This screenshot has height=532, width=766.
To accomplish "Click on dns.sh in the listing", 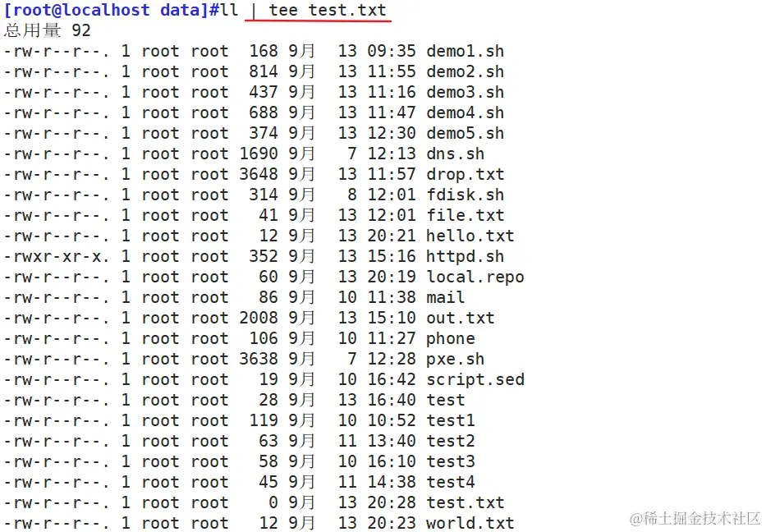I will coord(455,154).
